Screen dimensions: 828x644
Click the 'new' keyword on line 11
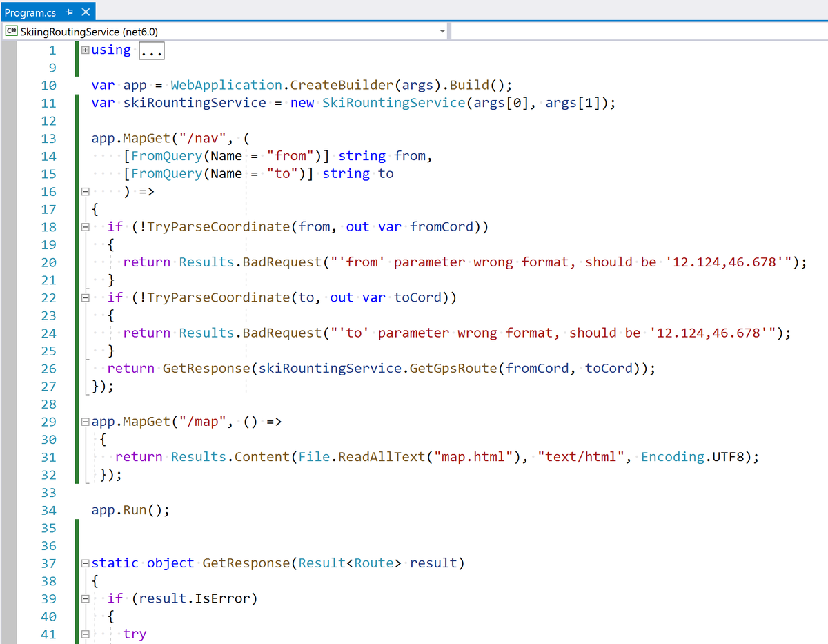point(302,103)
